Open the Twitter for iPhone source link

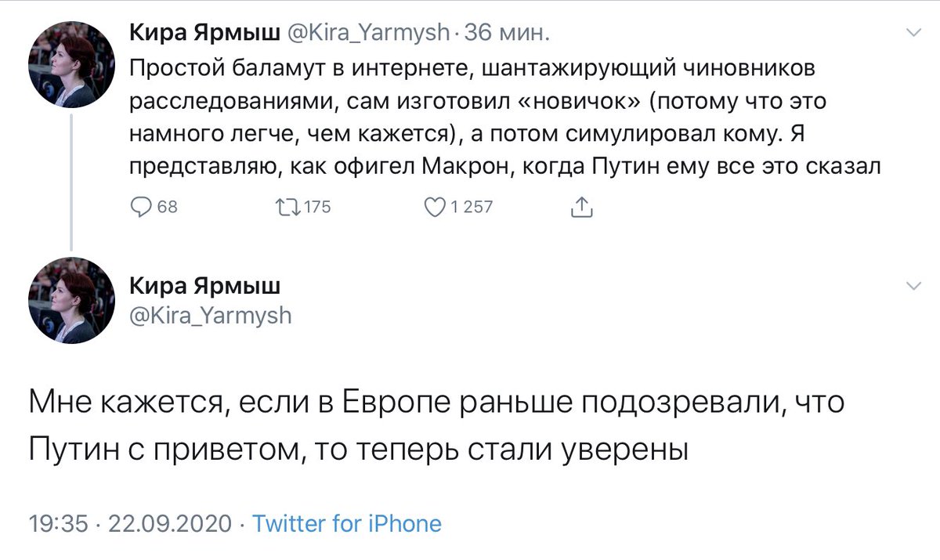(347, 523)
